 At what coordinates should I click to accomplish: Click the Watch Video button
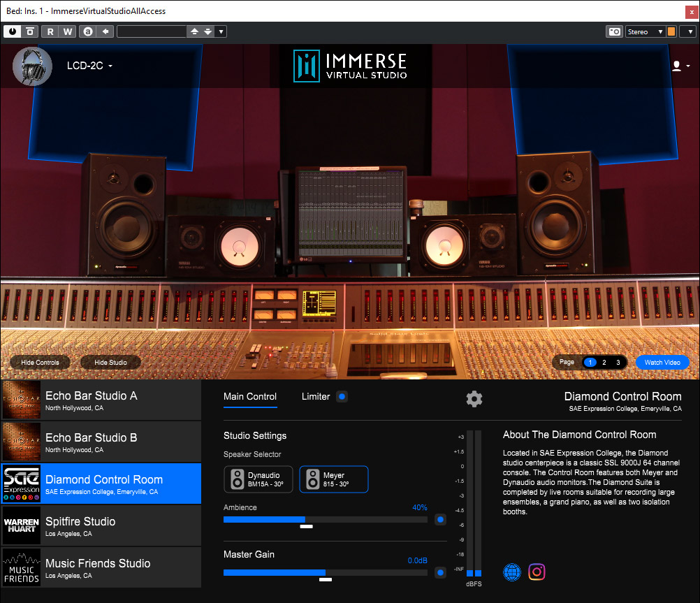(662, 363)
